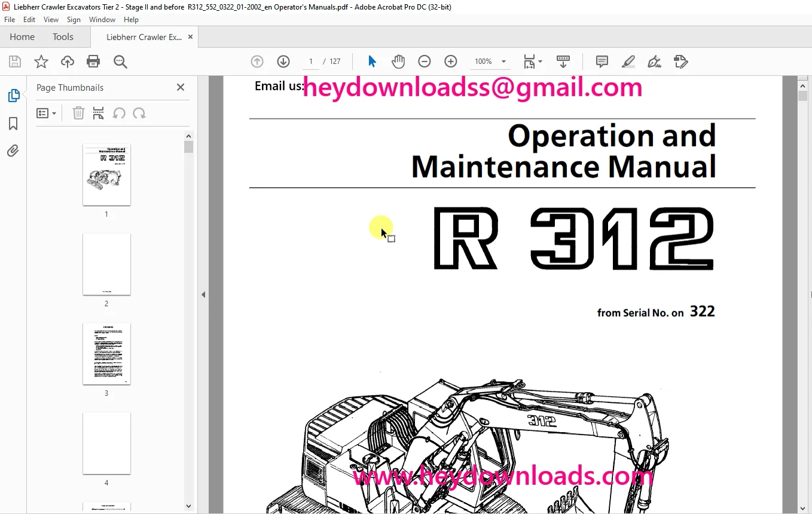
Task: Open the find text magnifier tool
Action: (x=120, y=62)
